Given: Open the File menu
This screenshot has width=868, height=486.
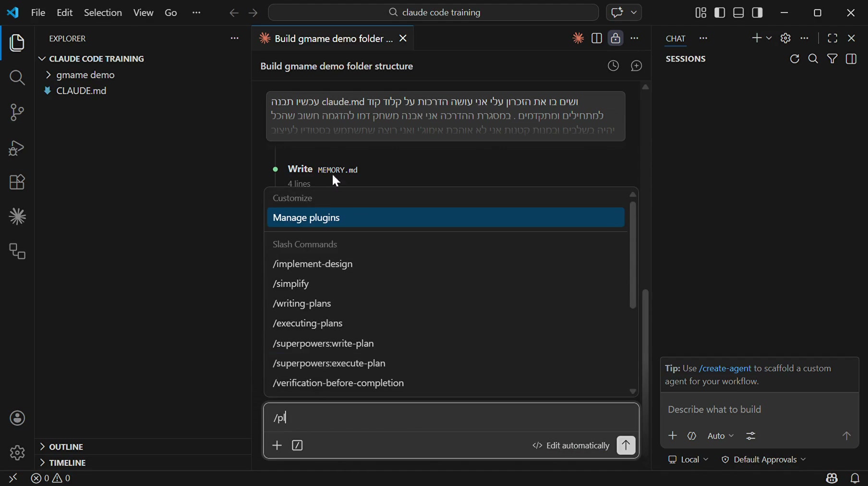Looking at the screenshot, I should (x=38, y=13).
